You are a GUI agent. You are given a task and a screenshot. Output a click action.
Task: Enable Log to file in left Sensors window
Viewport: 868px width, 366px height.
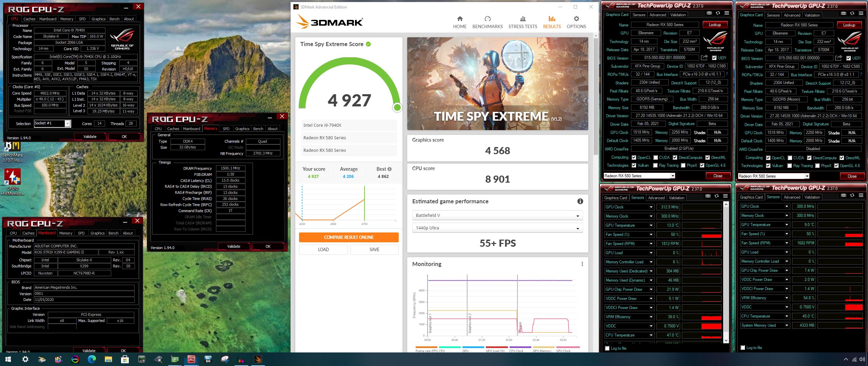(607, 348)
